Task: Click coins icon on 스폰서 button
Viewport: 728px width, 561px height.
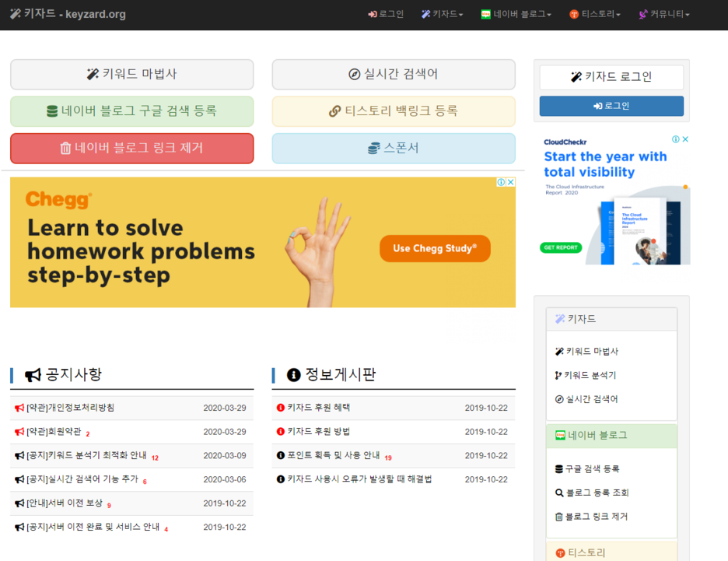Action: (374, 149)
